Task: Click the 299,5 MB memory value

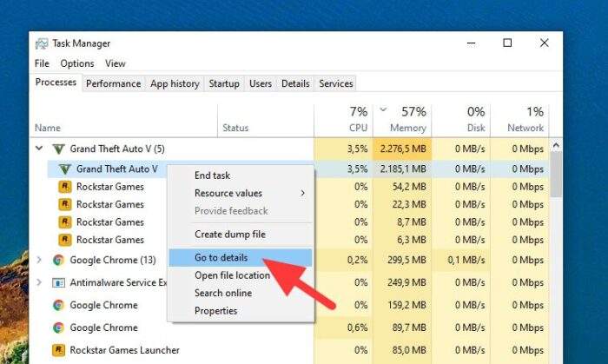Action: [406, 260]
